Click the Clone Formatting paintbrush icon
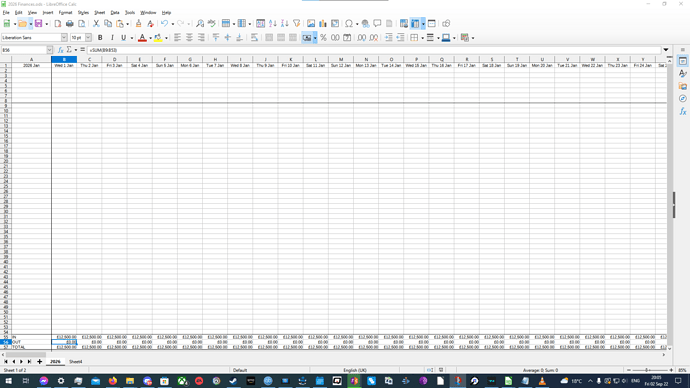Viewport: 690px width, 388px height. tap(139, 23)
